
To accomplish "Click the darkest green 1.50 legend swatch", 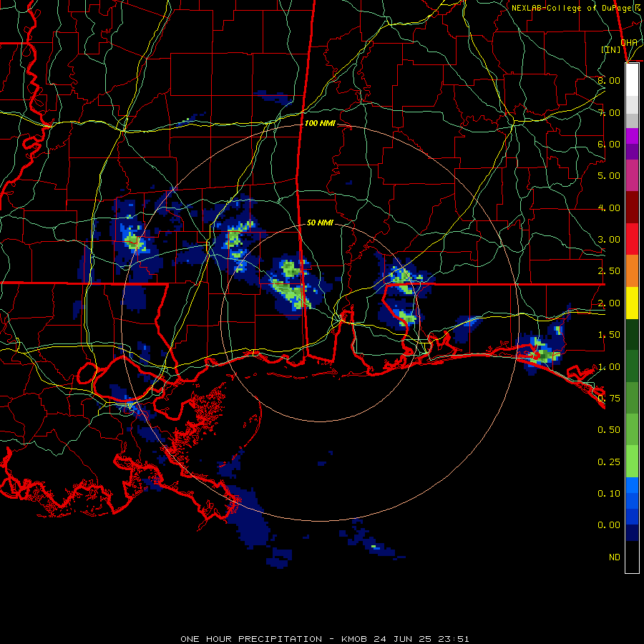I will [x=632, y=335].
